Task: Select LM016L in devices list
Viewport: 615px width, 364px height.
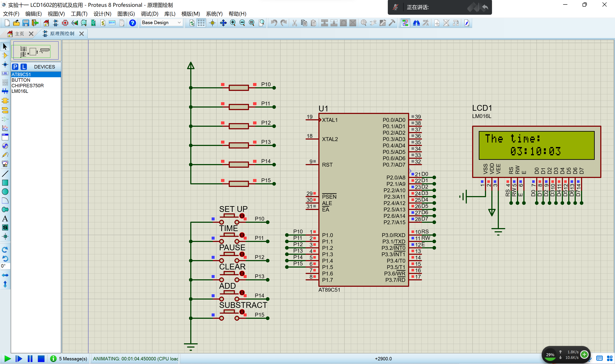Action: coord(36,91)
